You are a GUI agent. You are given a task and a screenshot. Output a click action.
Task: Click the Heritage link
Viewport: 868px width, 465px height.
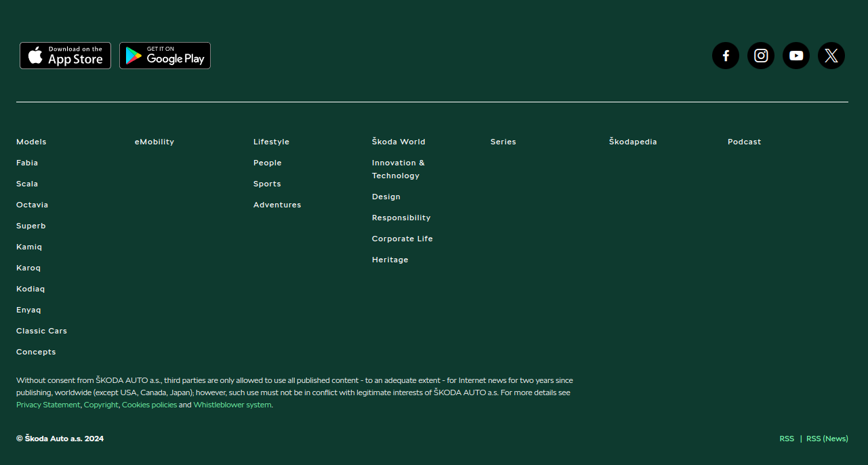pos(390,260)
